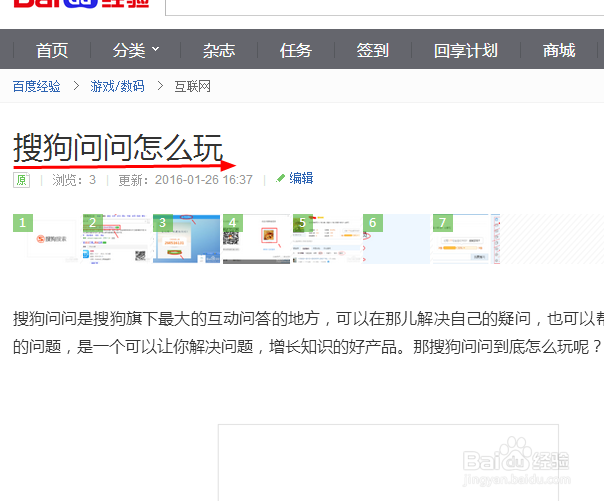Click the 百度经验 breadcrumb link
604x501 pixels.
(37, 86)
